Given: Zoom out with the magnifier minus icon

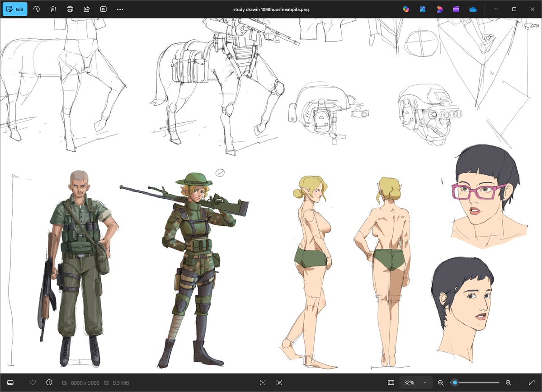Looking at the screenshot, I should pos(442,383).
